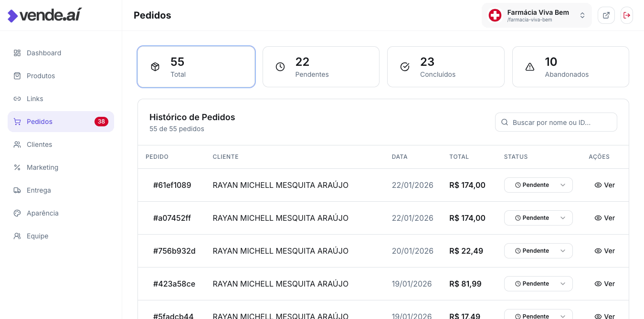Select the Dashboard icon in the sidebar
This screenshot has height=319, width=644.
[17, 53]
